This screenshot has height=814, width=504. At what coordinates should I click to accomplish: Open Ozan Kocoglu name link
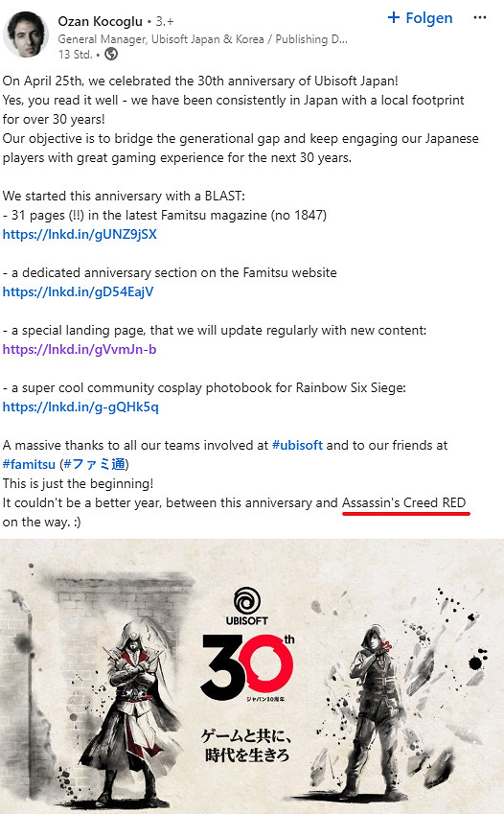101,21
